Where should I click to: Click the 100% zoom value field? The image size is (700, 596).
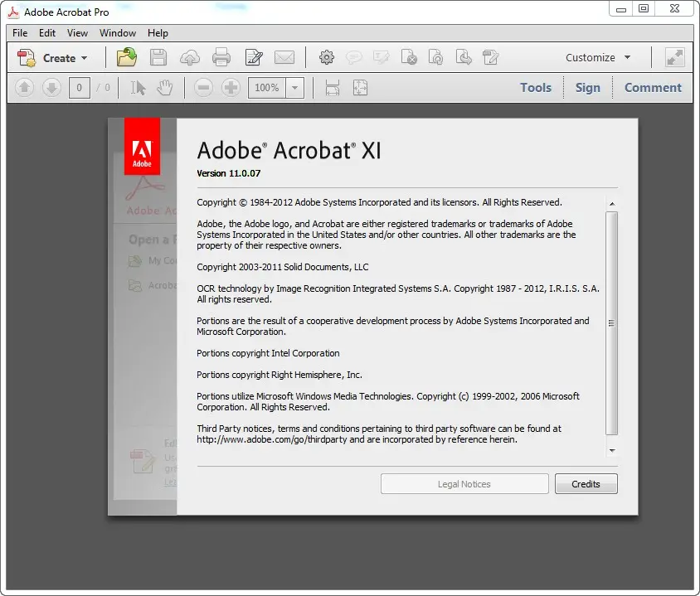(267, 88)
